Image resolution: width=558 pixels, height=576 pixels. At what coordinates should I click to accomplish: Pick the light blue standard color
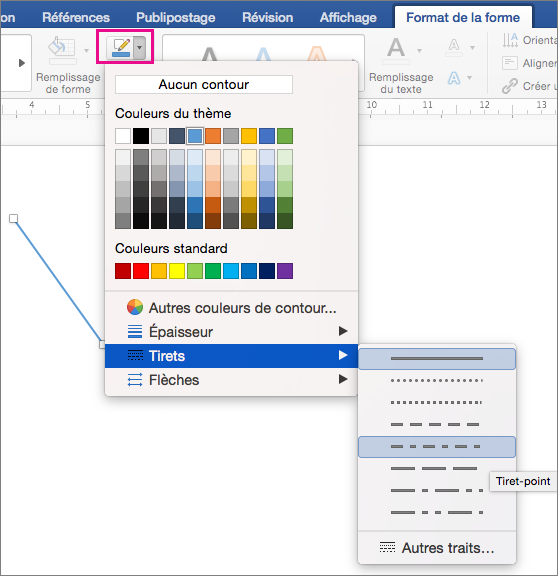pyautogui.click(x=231, y=271)
